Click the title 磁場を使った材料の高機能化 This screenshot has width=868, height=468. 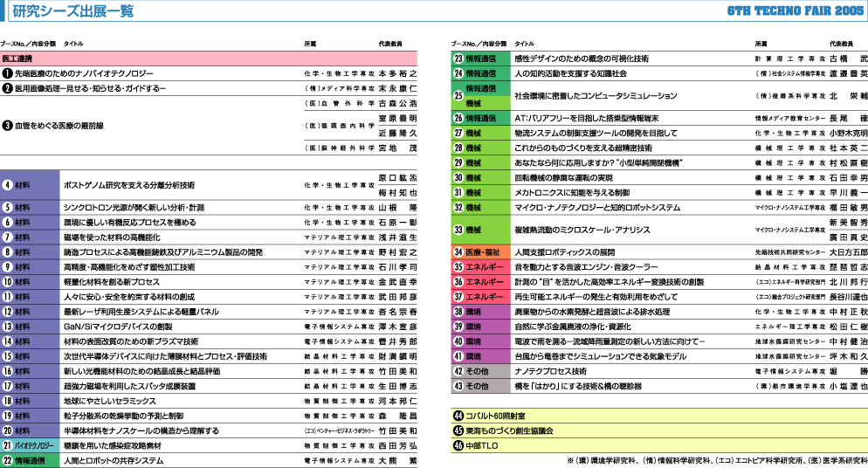coord(112,237)
